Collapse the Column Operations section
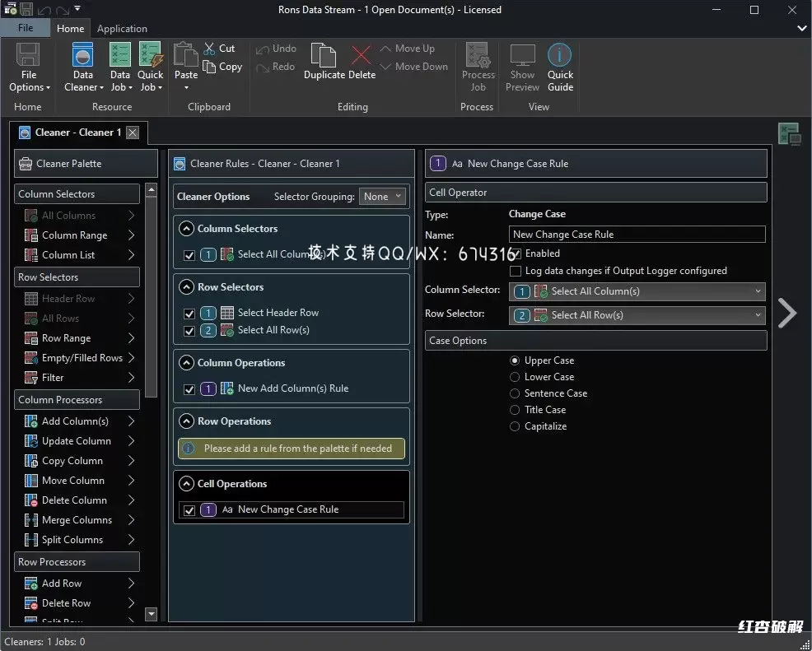 coord(186,363)
